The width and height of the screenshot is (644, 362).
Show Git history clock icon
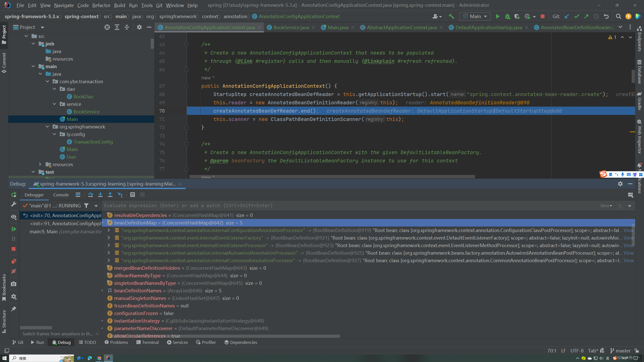tap(596, 17)
